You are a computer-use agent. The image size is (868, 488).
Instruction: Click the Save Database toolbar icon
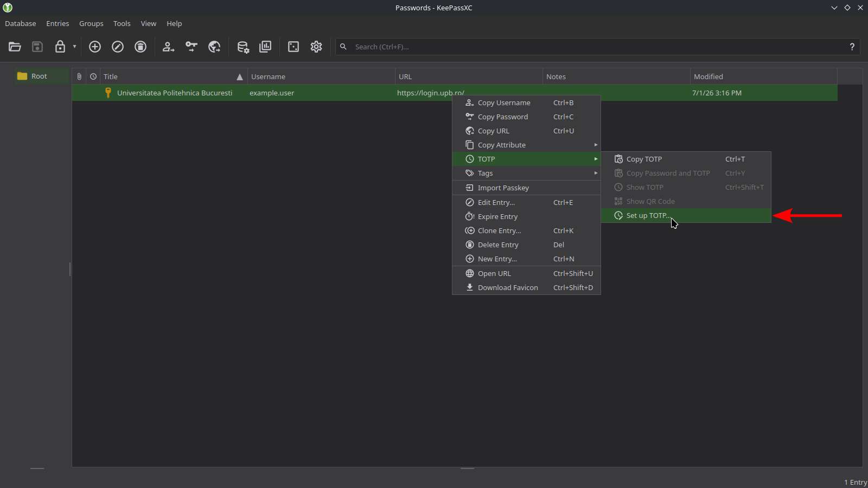[x=37, y=47]
